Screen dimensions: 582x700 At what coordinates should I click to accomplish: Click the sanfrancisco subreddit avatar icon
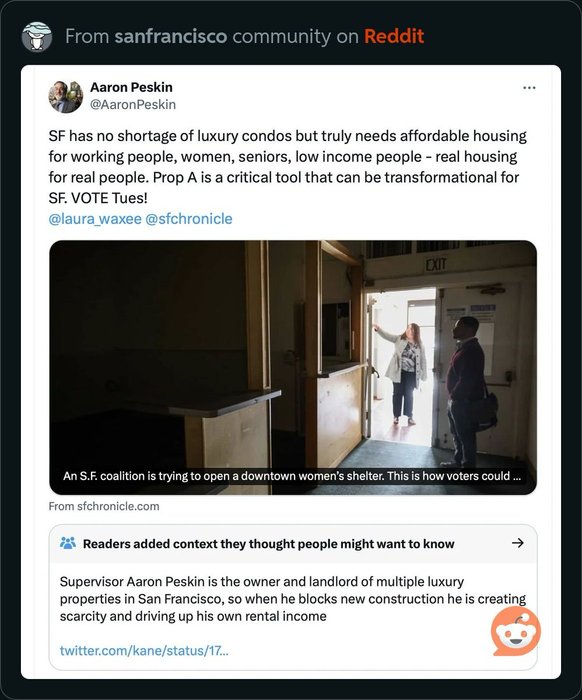(37, 36)
